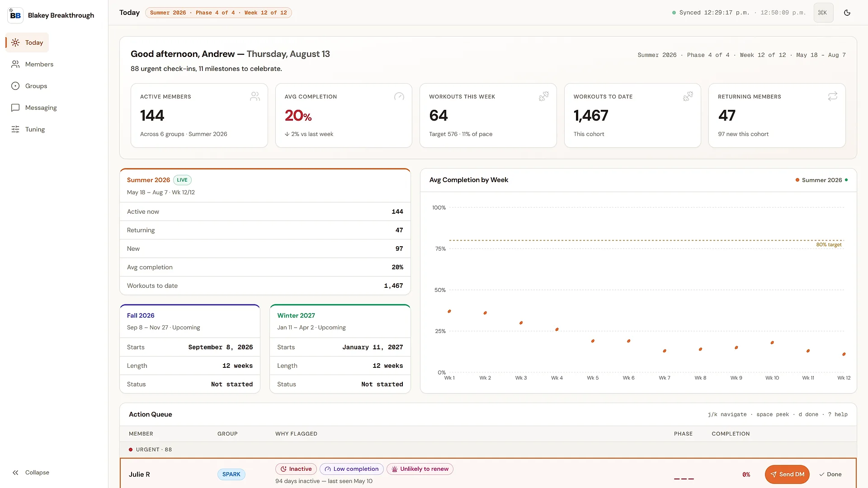Open the Workouts This Week 64 card
The width and height of the screenshot is (868, 488).
(488, 115)
